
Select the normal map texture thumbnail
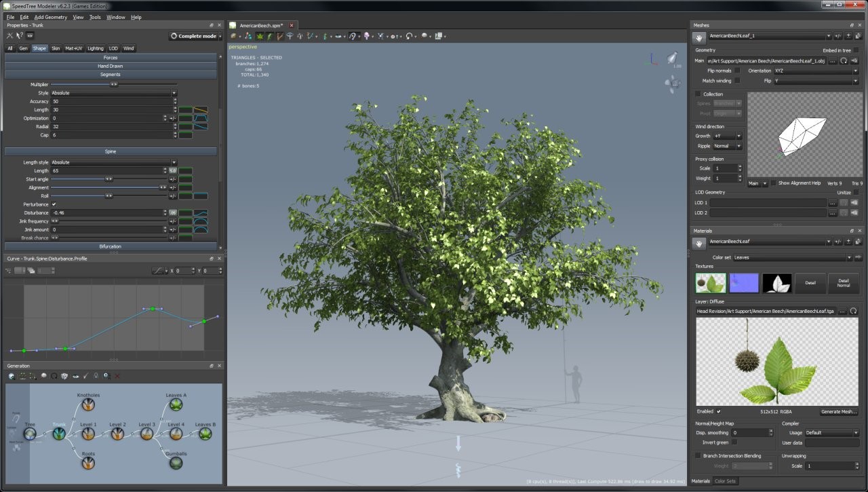[743, 284]
